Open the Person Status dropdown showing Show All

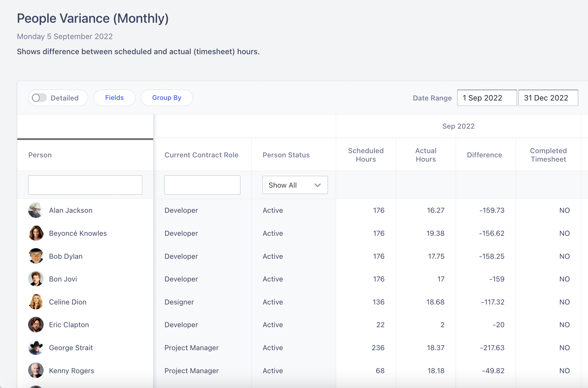pos(295,185)
